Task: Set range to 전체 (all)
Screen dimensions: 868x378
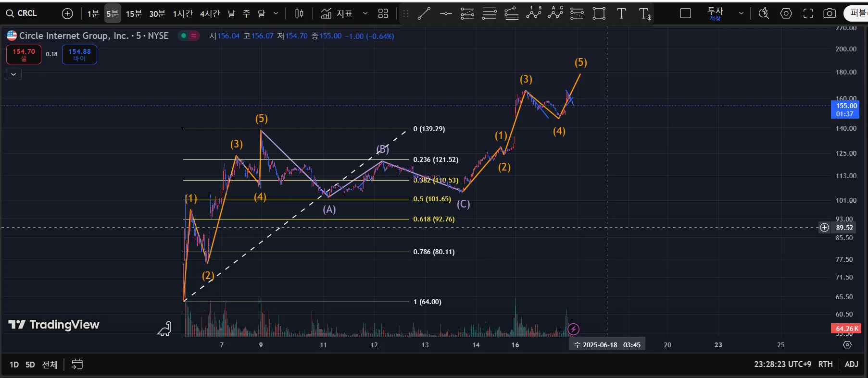Action: pos(50,365)
